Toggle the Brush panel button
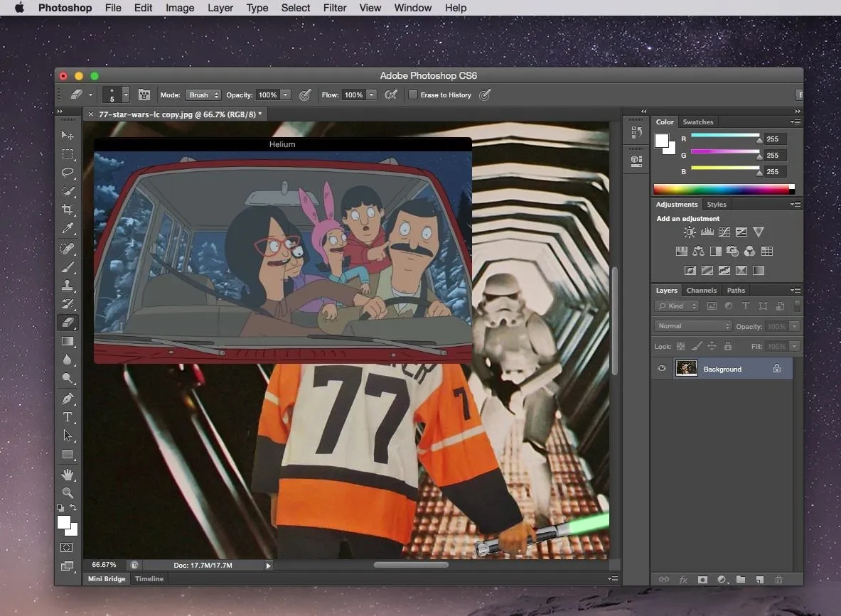The width and height of the screenshot is (841, 616). [144, 95]
